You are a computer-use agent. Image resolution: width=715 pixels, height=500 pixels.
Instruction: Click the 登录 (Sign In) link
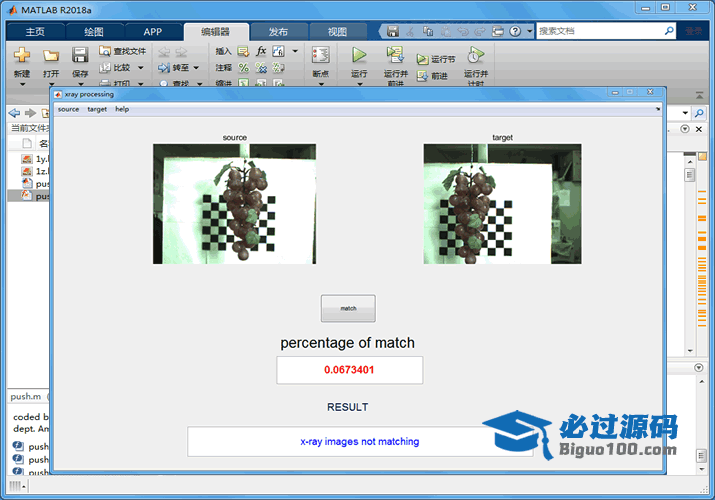point(694,31)
